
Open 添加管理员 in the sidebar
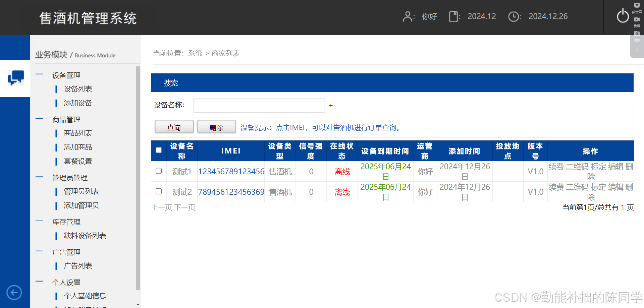pos(82,205)
